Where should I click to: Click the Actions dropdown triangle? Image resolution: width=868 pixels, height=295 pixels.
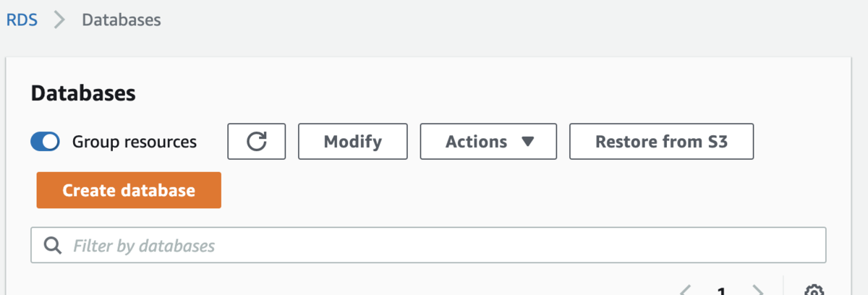tap(528, 142)
